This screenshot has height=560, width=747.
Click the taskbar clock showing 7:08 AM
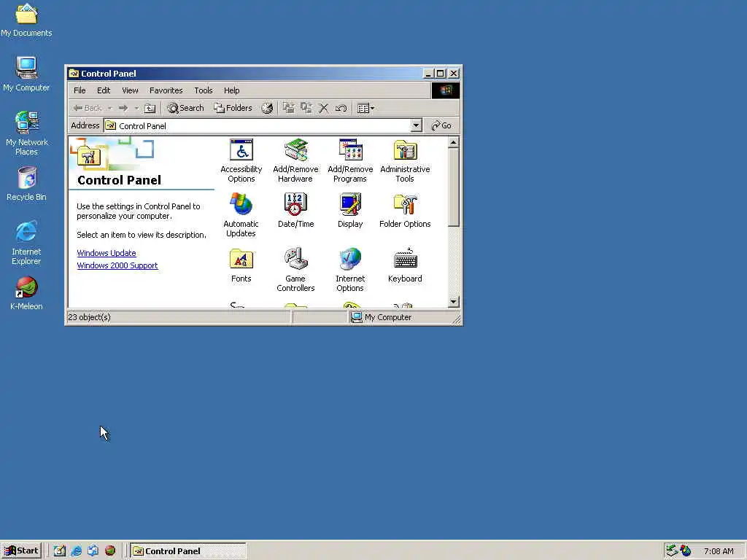719,551
